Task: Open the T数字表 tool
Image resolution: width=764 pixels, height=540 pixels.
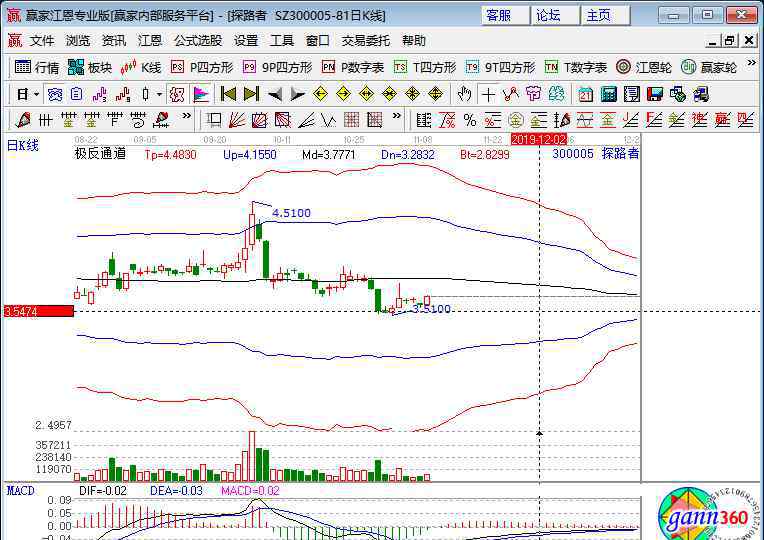Action: [575, 67]
